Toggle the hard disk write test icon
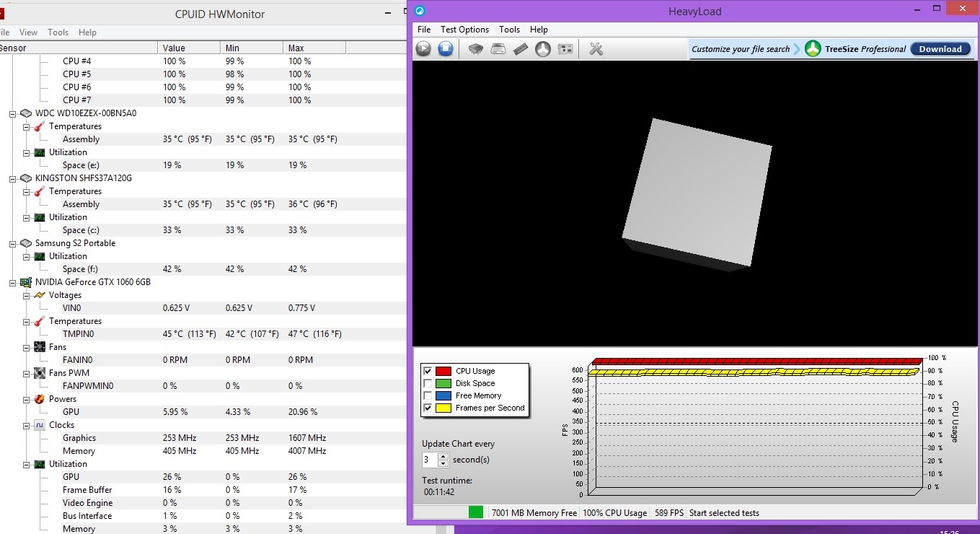This screenshot has width=980, height=534. click(498, 49)
